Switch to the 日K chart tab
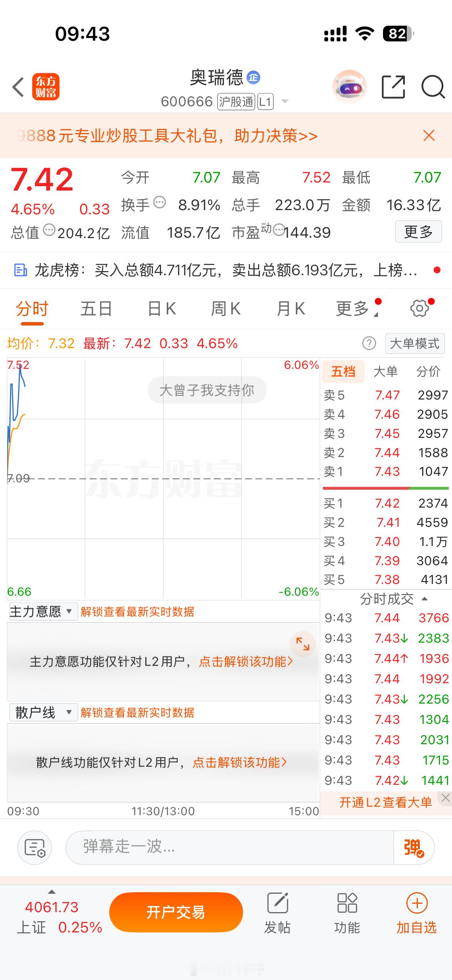452x980 pixels. pos(162,309)
